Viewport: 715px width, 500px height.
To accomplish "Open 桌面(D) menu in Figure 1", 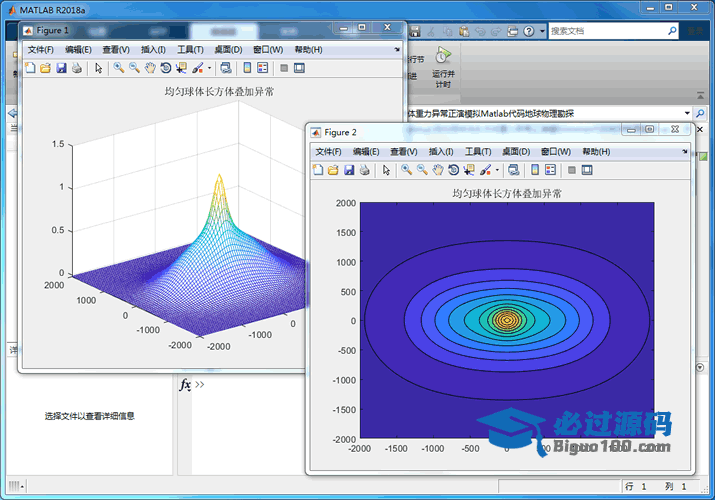I will click(x=228, y=50).
